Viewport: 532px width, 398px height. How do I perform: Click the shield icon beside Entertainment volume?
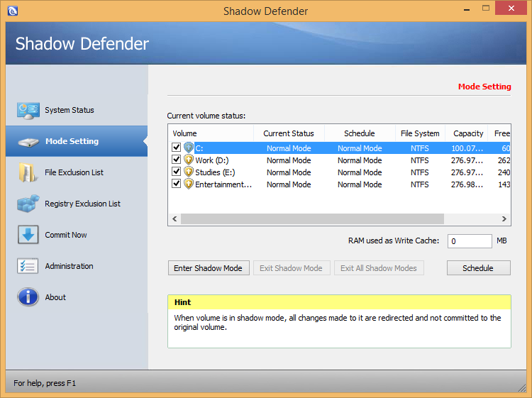(x=189, y=184)
